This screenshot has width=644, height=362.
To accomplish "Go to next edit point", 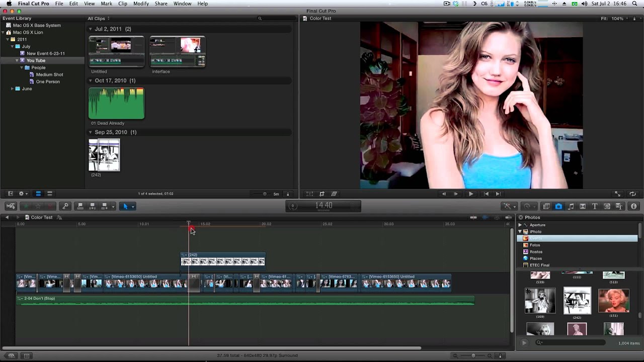I will (x=498, y=194).
